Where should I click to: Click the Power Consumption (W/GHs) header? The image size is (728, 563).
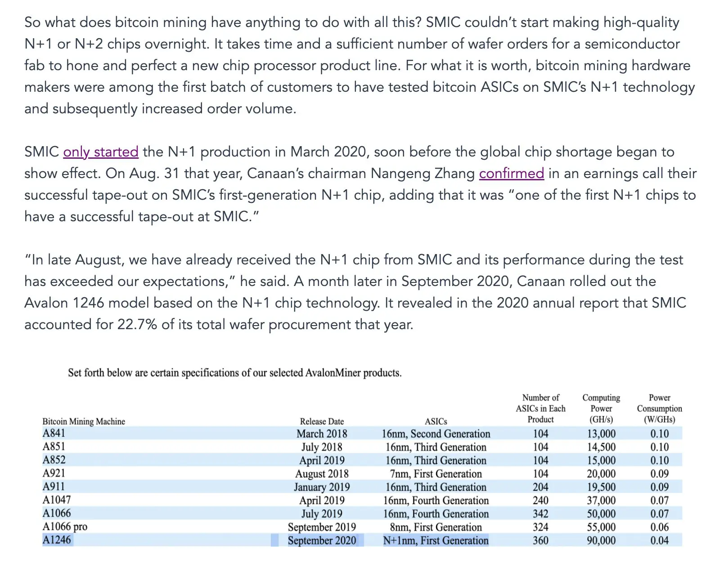659,409
